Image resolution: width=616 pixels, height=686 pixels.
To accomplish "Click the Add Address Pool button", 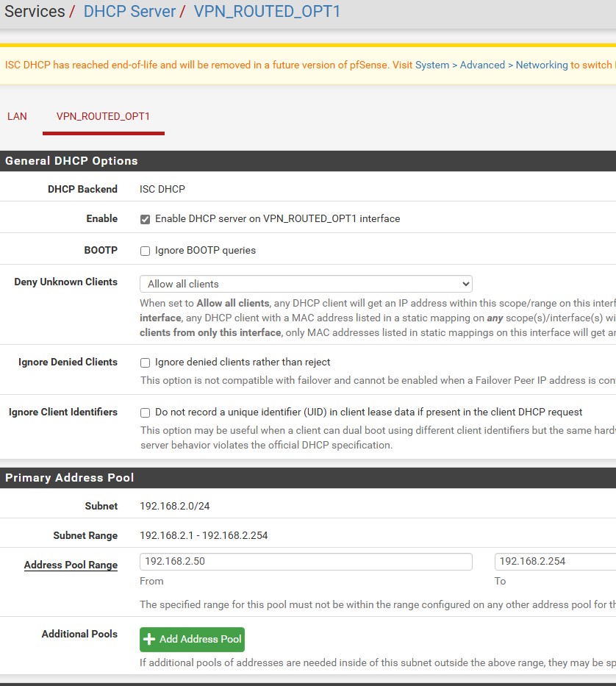I will point(192,639).
